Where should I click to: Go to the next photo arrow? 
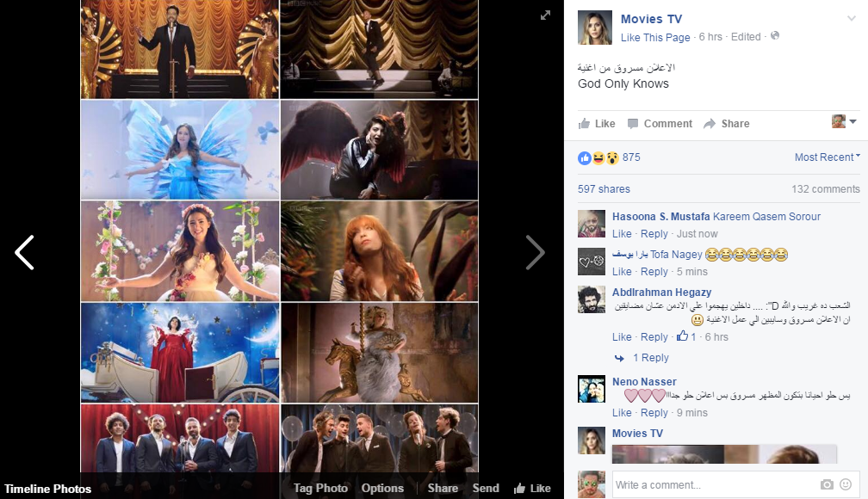(x=535, y=252)
